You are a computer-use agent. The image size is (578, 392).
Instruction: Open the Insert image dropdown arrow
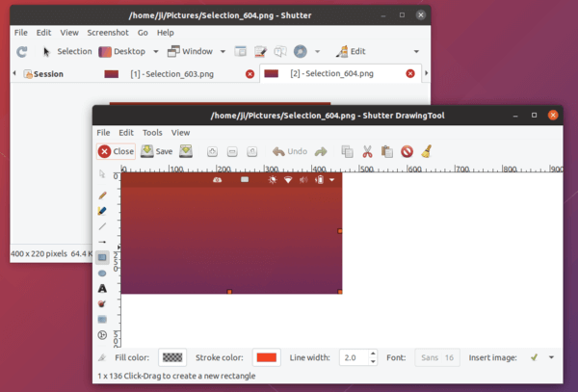551,357
